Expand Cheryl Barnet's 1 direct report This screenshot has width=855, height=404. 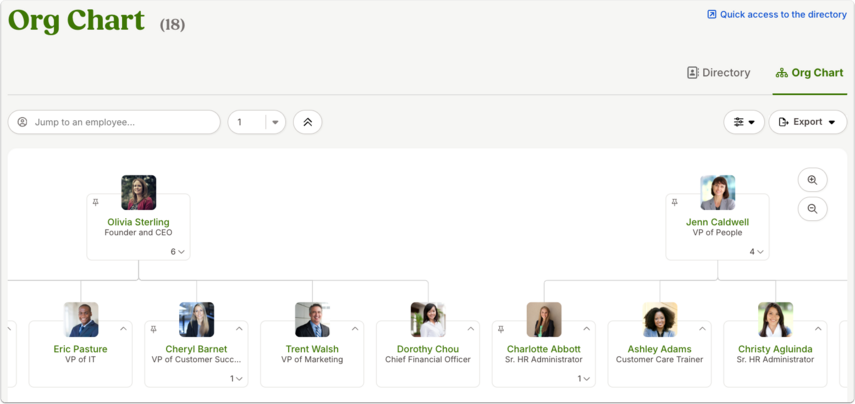point(236,378)
